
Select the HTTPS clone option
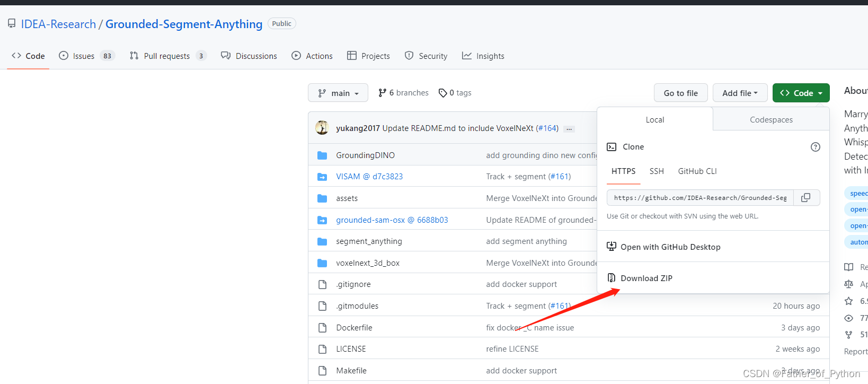624,171
